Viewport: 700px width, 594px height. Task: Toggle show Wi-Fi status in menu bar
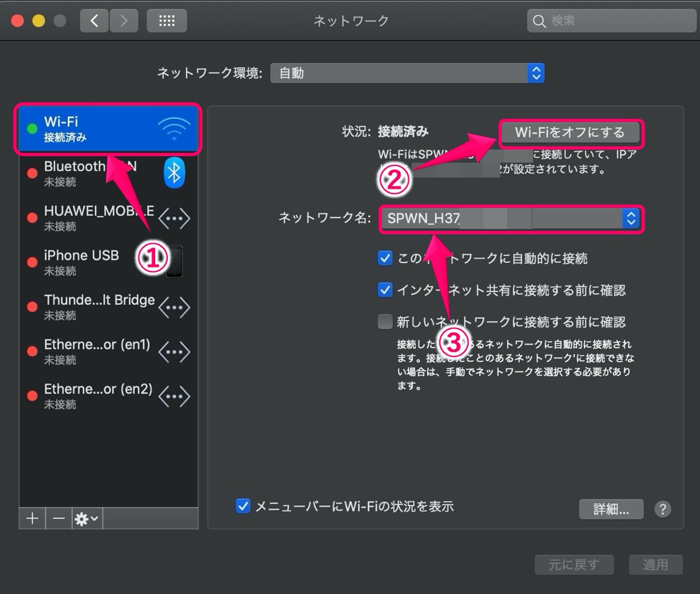coord(243,506)
